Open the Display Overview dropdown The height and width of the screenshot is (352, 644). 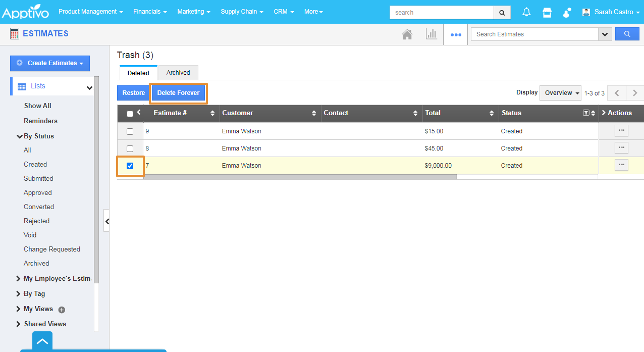(560, 93)
